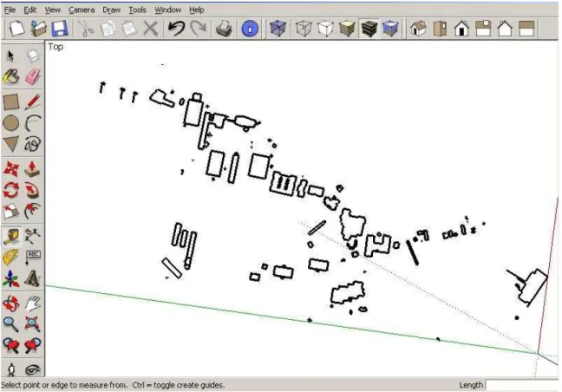Viewport: 562px width, 392px height.
Task: Choose the Offset tool
Action: pos(33,211)
